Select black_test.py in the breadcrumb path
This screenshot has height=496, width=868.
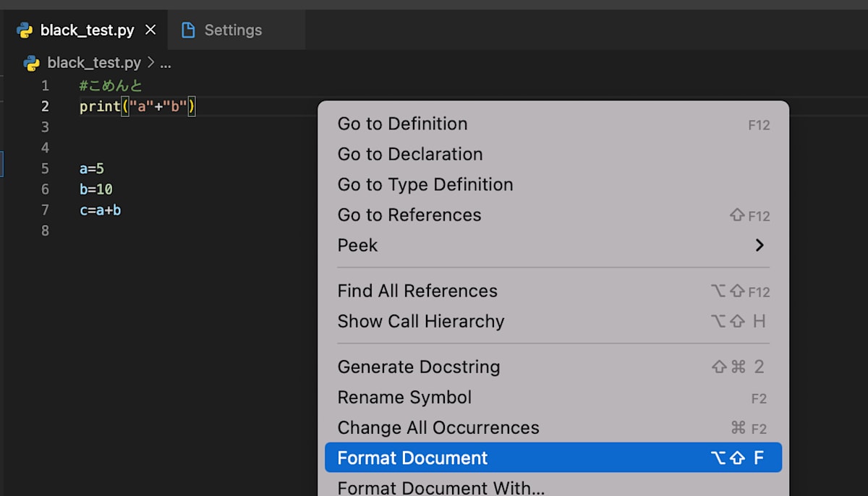[x=94, y=63]
